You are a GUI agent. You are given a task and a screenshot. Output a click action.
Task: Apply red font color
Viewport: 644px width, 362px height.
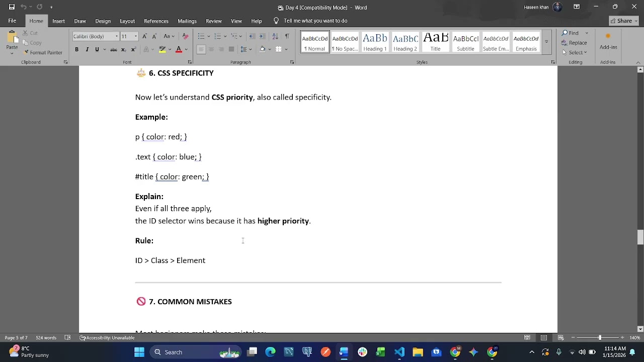(179, 49)
